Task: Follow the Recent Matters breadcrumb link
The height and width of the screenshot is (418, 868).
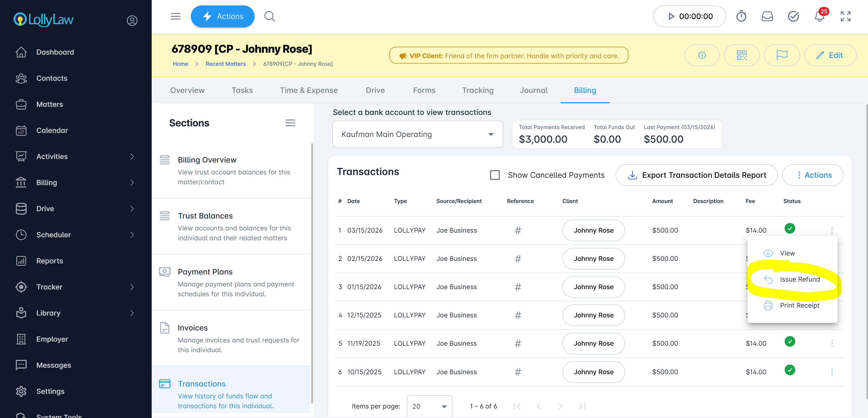Action: [225, 64]
